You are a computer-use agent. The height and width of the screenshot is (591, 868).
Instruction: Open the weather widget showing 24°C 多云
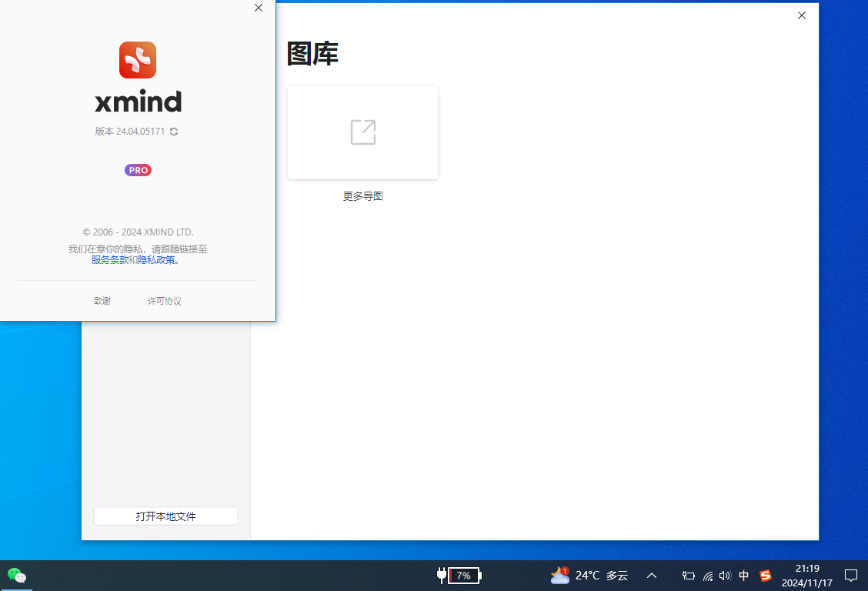pos(589,575)
